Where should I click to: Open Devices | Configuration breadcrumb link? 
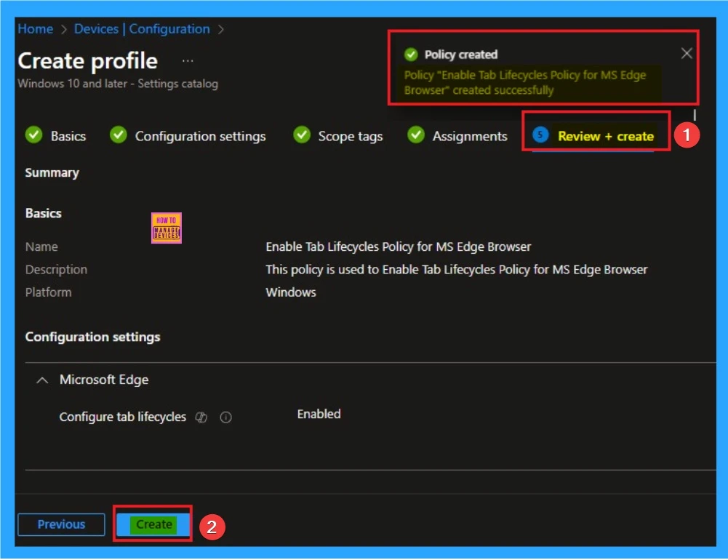(142, 29)
